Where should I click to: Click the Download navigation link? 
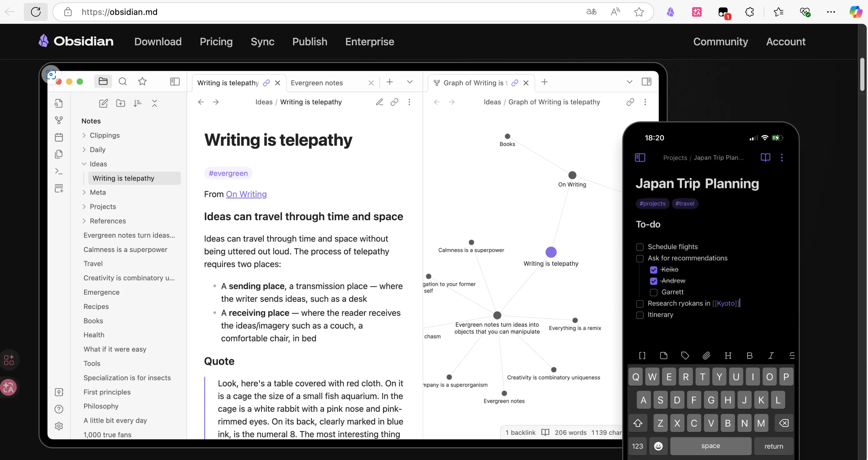pyautogui.click(x=158, y=41)
